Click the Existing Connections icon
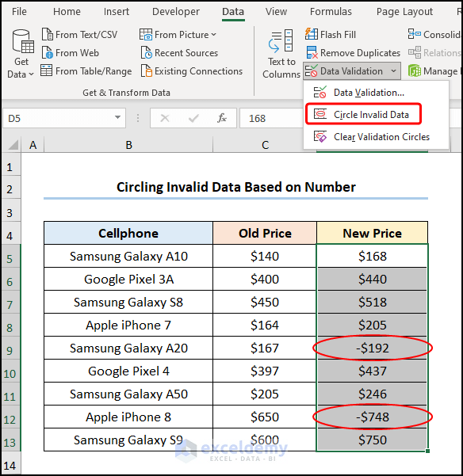Image resolution: width=463 pixels, height=476 pixels. [147, 70]
